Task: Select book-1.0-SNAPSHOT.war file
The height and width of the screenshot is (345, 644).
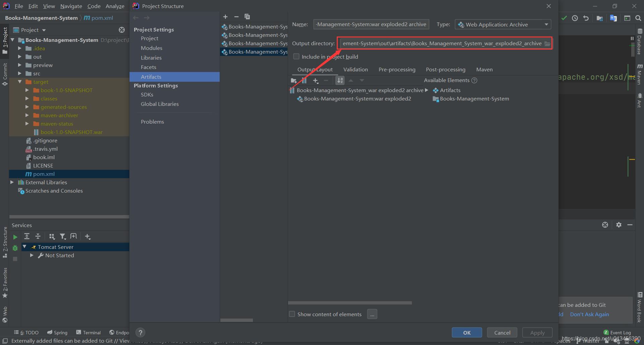Action: pyautogui.click(x=71, y=132)
